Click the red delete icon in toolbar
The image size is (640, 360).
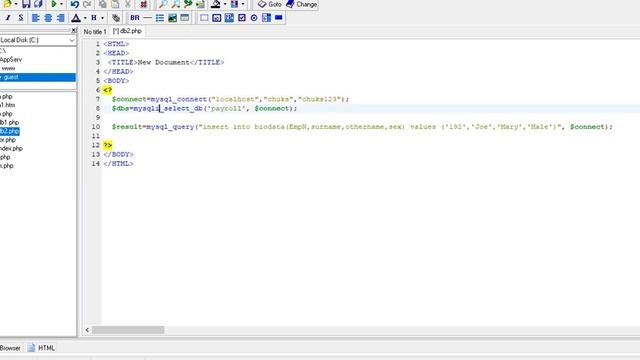point(144,4)
